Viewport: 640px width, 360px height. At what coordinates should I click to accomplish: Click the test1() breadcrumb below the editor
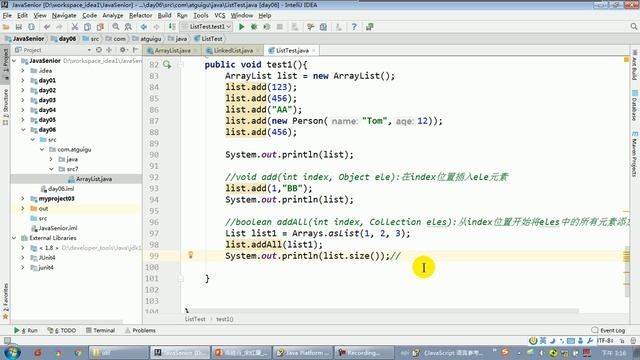(x=224, y=319)
